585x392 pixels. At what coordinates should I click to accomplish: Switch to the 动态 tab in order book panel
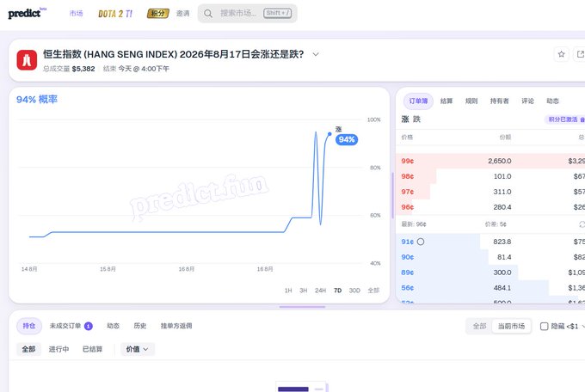(x=552, y=101)
